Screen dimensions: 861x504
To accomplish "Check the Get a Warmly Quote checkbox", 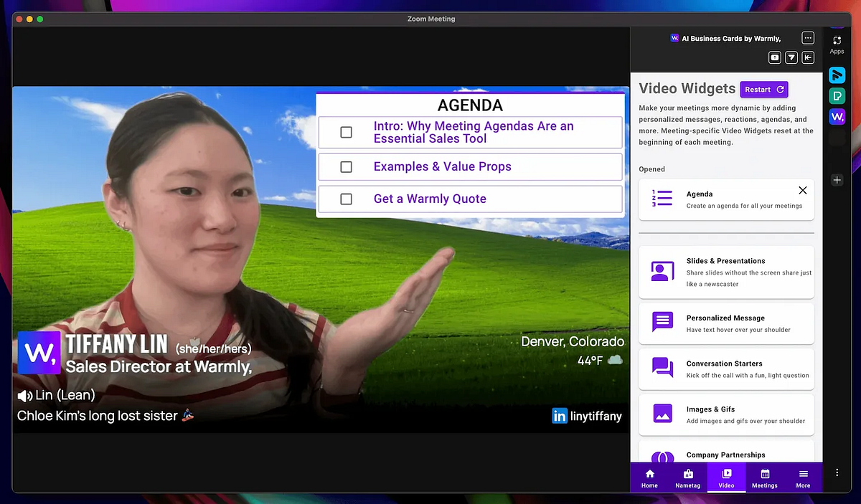I will click(346, 199).
